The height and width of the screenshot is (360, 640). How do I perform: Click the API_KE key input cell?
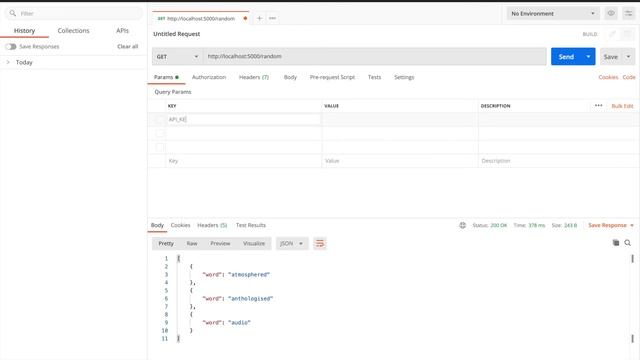pos(244,120)
